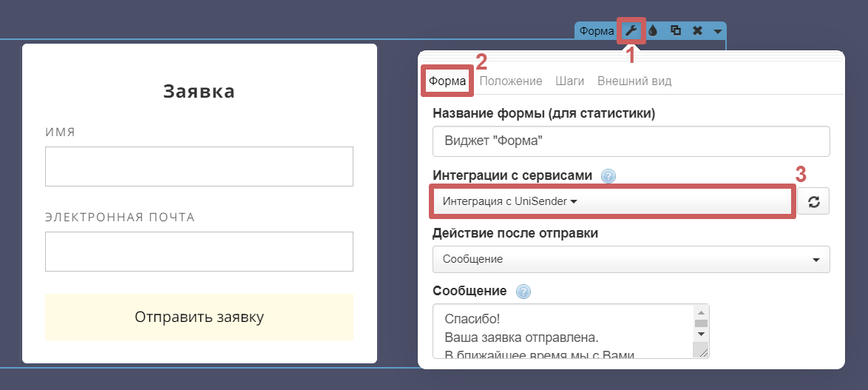Refresh the integrations list
This screenshot has width=868, height=390.
point(813,201)
